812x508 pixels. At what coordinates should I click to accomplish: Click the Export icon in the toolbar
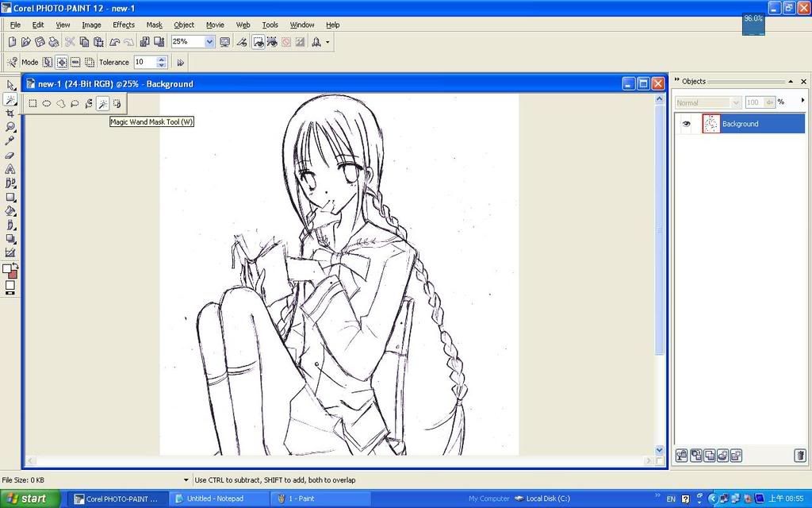coord(159,42)
